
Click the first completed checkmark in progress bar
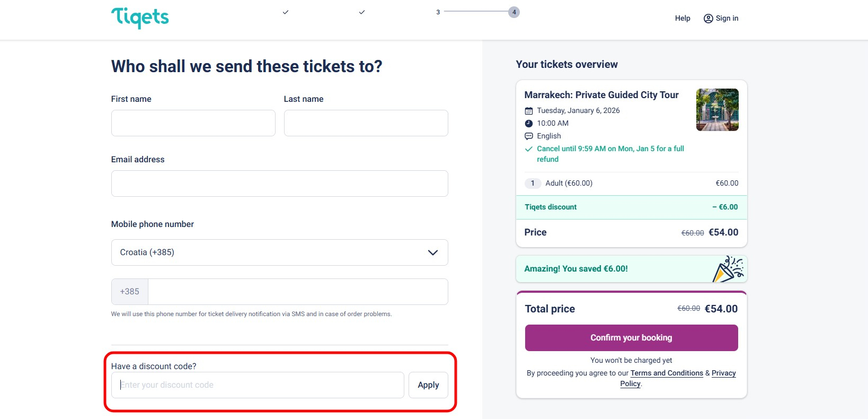point(285,11)
